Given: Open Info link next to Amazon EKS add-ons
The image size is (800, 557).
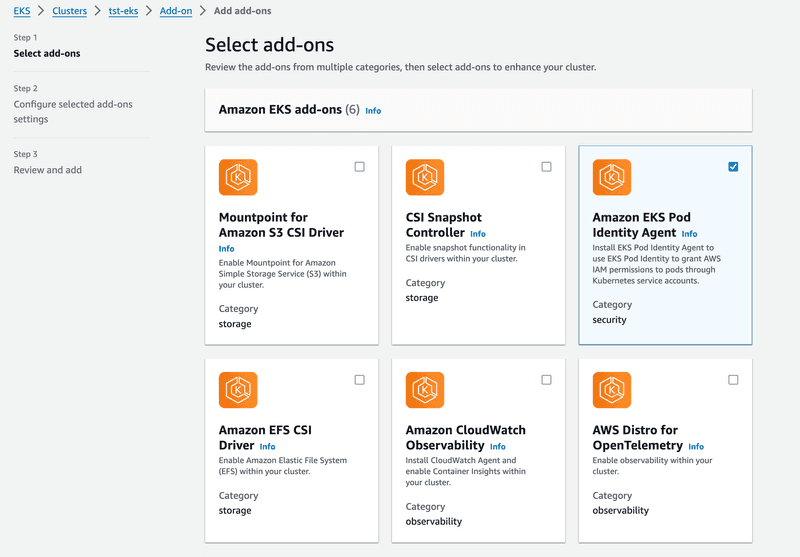Looking at the screenshot, I should coord(373,111).
